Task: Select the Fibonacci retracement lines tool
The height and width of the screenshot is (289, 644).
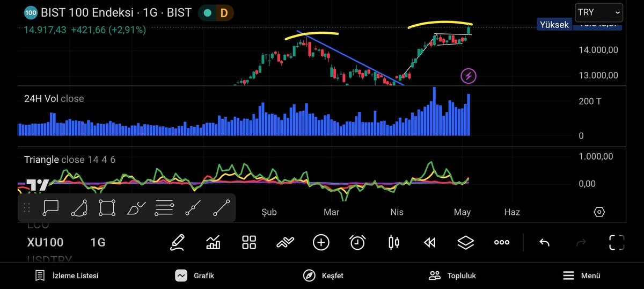Action: [x=164, y=207]
